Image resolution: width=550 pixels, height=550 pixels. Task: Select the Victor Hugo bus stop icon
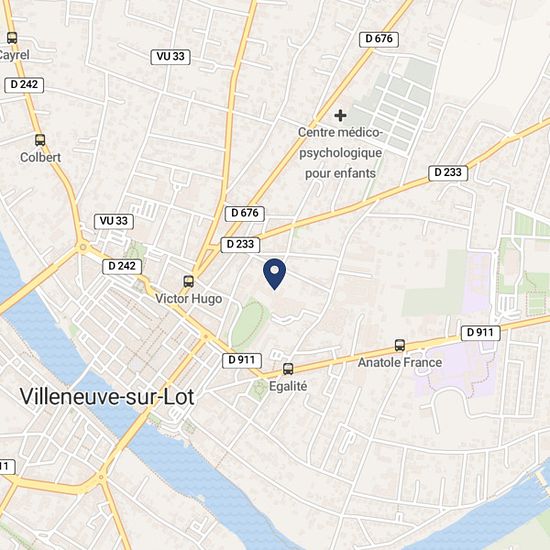189,281
